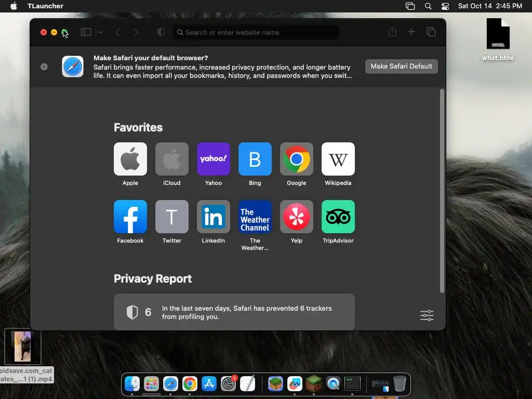Open the Apple favorite

pyautogui.click(x=130, y=159)
